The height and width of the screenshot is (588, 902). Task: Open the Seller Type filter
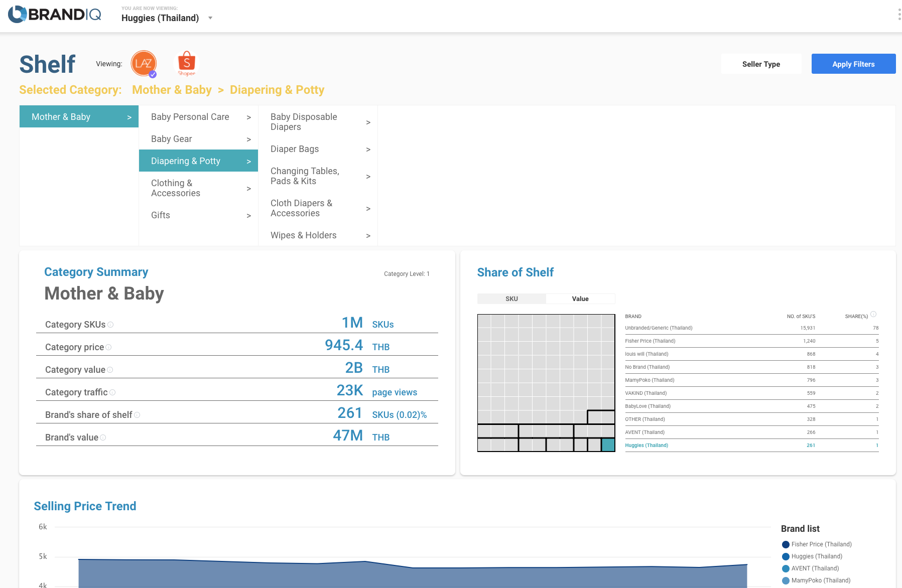pyautogui.click(x=761, y=64)
